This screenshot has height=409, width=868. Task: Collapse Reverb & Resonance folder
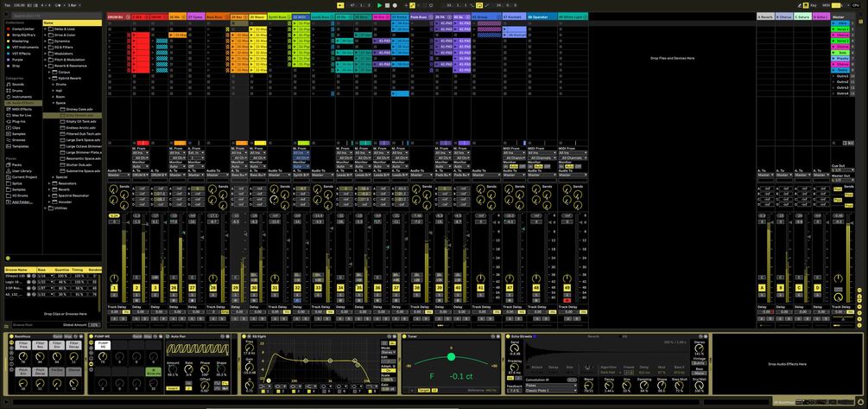[x=46, y=66]
